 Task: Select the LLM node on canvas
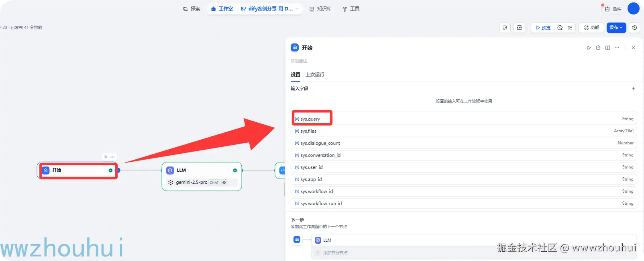(x=202, y=177)
